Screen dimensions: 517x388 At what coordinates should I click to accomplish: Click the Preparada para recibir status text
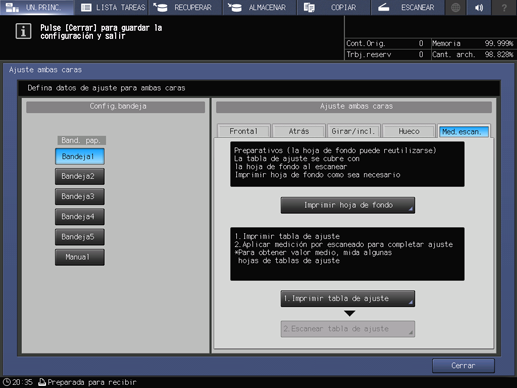[x=92, y=382]
